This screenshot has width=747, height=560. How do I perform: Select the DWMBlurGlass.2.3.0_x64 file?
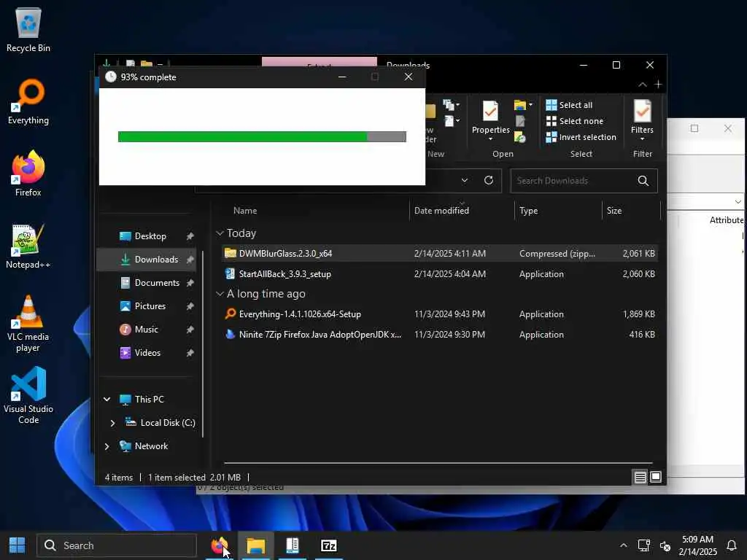439,253
